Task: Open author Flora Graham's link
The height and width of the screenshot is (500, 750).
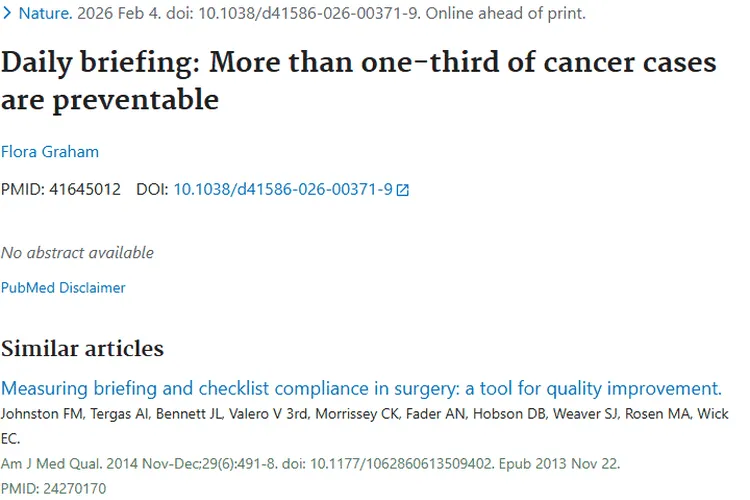Action: (x=50, y=152)
